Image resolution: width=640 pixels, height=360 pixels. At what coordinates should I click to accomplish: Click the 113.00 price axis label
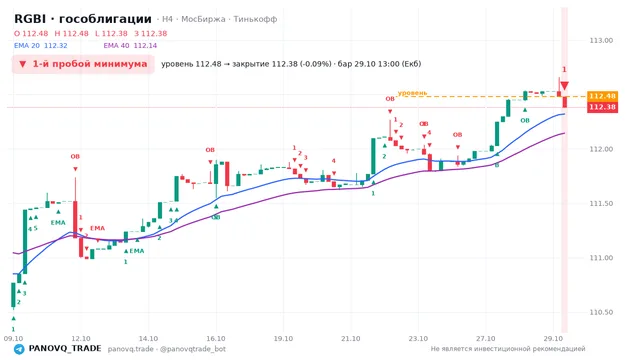pos(601,40)
